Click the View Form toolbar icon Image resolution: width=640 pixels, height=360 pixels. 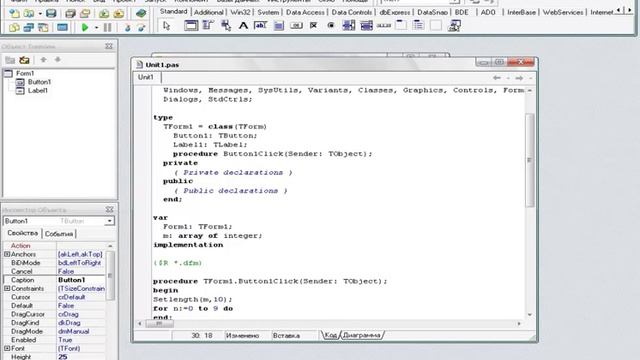click(x=29, y=28)
